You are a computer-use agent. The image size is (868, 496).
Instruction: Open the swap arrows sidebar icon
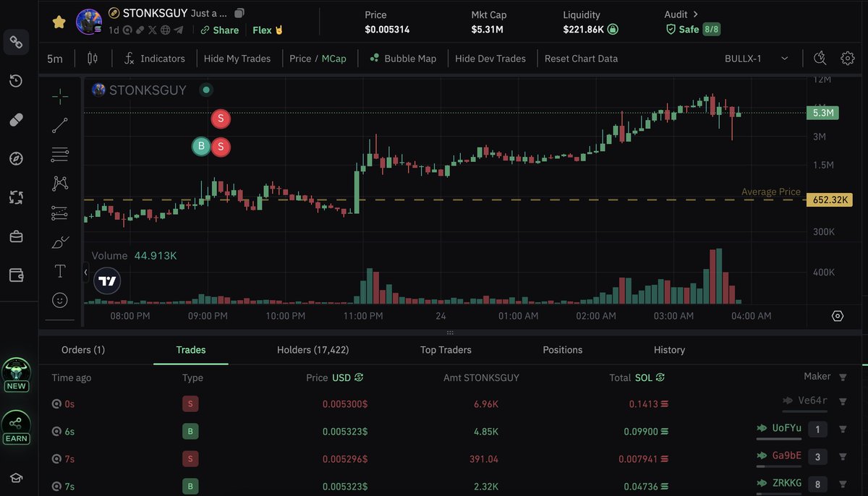point(16,197)
